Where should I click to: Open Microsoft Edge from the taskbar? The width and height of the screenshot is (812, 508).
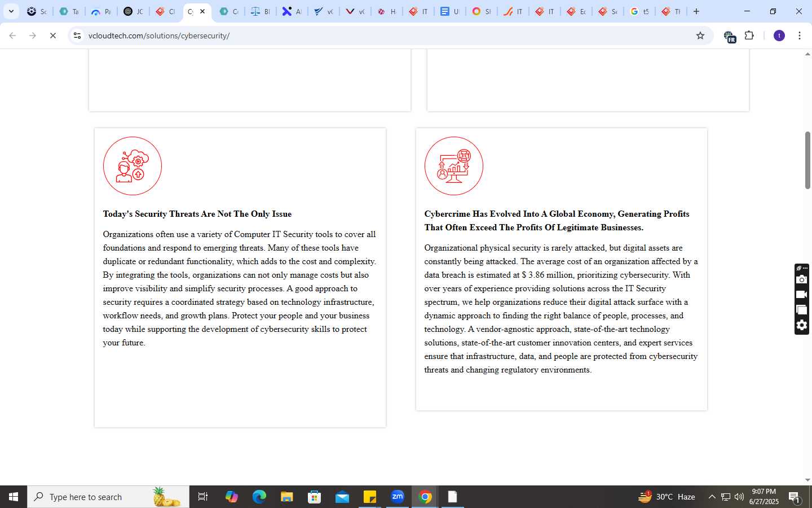click(259, 497)
